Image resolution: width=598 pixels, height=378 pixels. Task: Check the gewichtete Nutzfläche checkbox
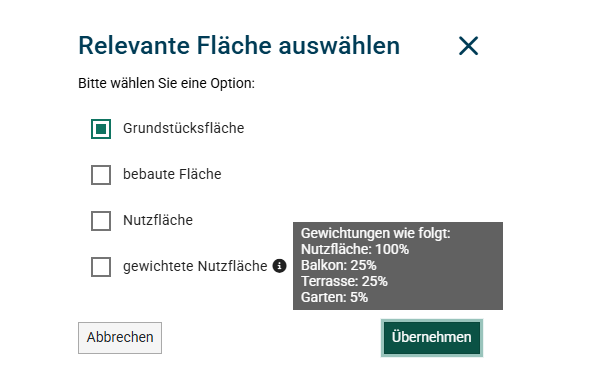[101, 267]
